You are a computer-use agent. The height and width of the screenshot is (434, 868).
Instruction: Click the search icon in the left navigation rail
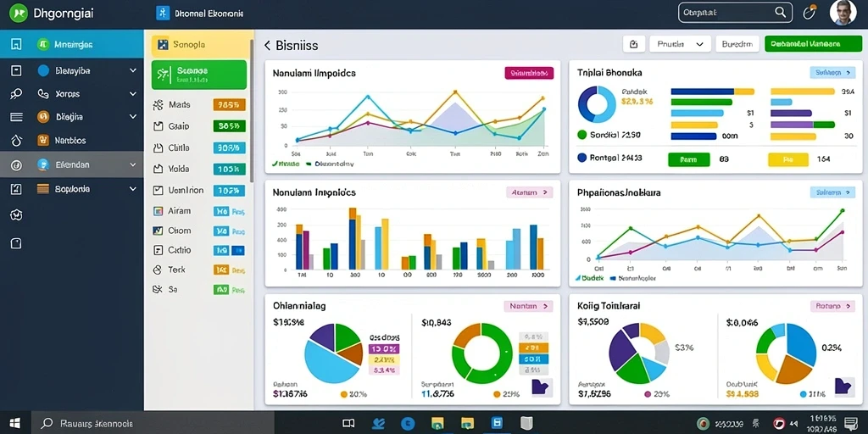point(16,94)
